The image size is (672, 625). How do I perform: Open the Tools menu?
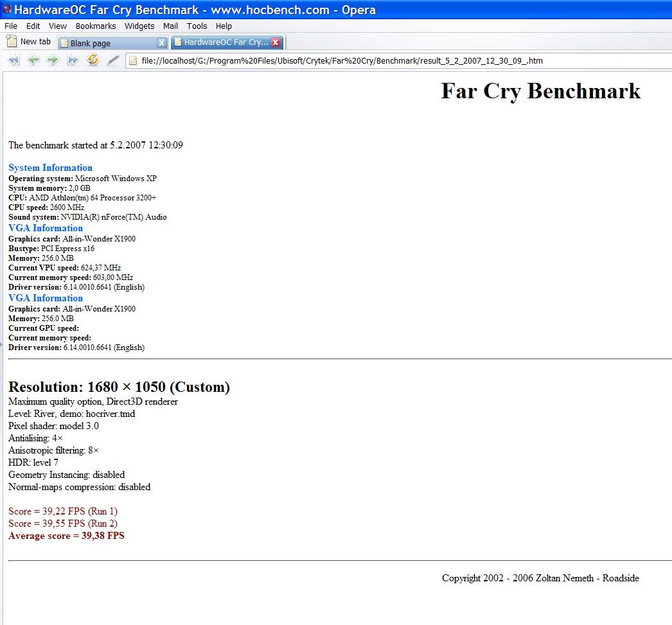[x=197, y=26]
